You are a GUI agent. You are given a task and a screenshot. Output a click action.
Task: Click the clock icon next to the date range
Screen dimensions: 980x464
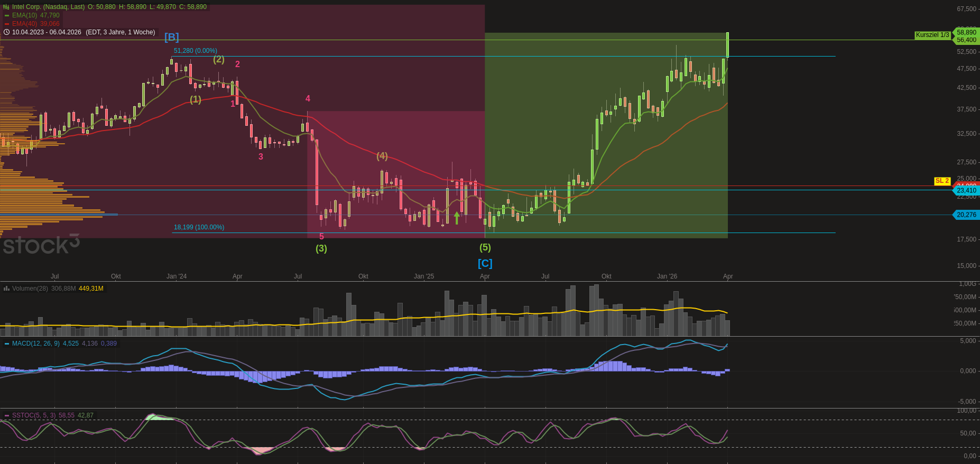[x=6, y=32]
